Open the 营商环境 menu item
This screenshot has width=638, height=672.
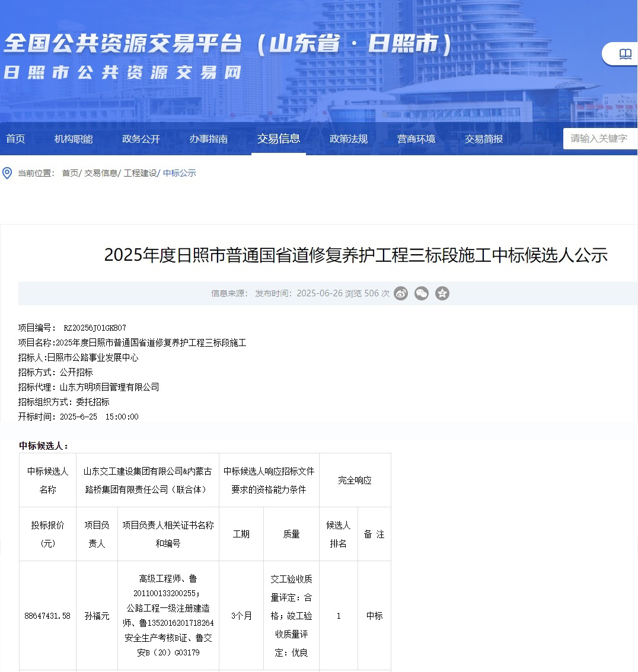coord(416,139)
